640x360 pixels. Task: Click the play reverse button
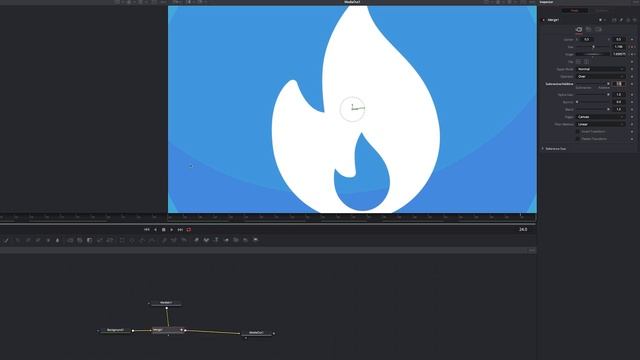(x=155, y=230)
